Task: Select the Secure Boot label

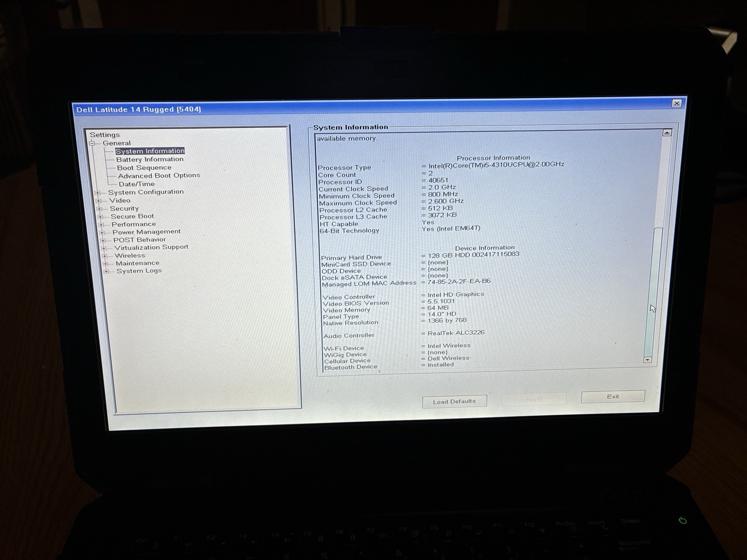Action: pyautogui.click(x=133, y=216)
